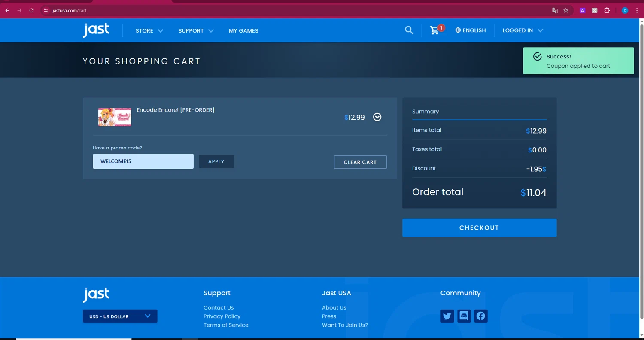Click the Order total $11.04 value

click(x=533, y=193)
